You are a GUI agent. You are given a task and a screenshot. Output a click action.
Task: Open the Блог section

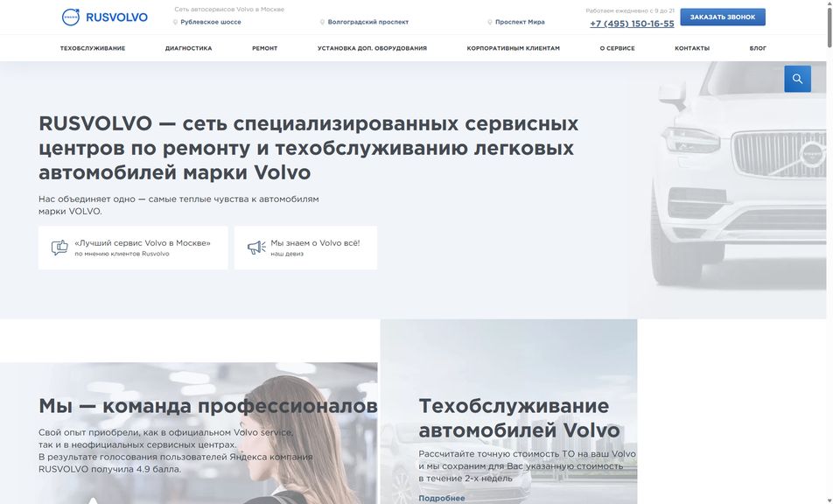758,48
